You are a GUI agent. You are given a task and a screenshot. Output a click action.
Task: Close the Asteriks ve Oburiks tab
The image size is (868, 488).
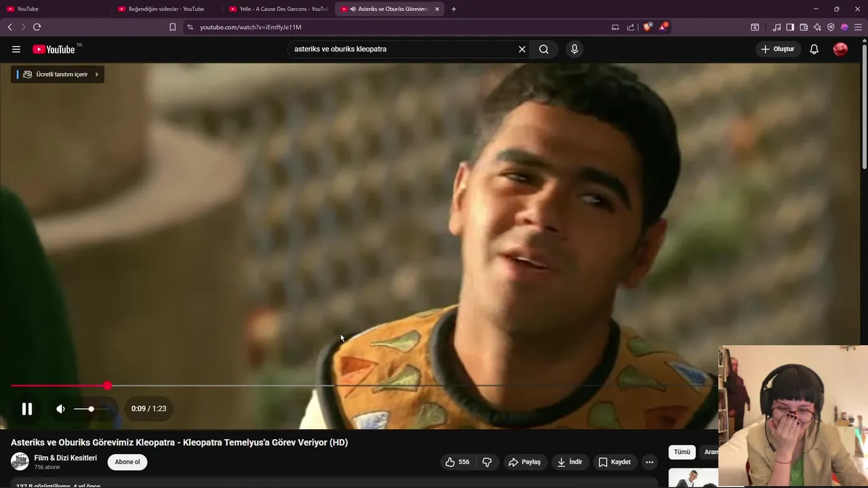437,9
